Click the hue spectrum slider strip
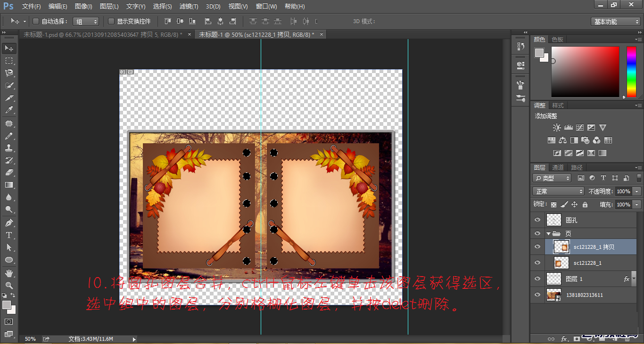 point(631,72)
